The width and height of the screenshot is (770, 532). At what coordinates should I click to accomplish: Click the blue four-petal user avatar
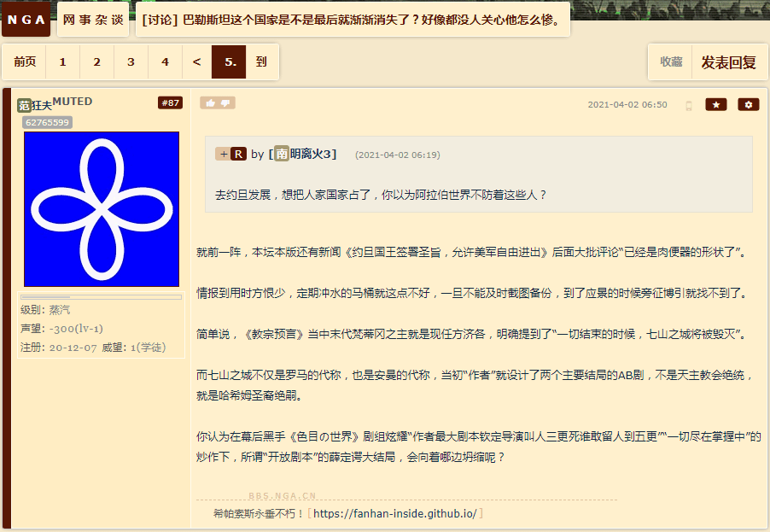click(102, 209)
